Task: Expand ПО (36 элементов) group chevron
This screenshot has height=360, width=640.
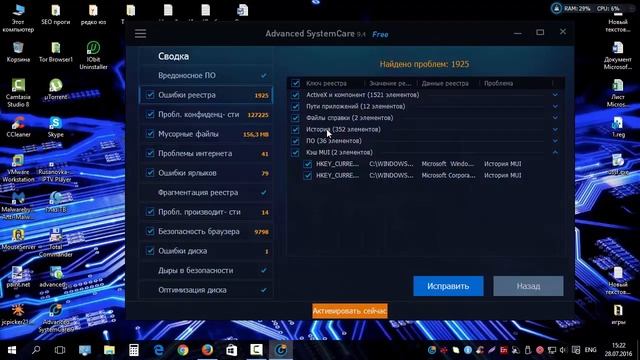Action: coord(555,141)
